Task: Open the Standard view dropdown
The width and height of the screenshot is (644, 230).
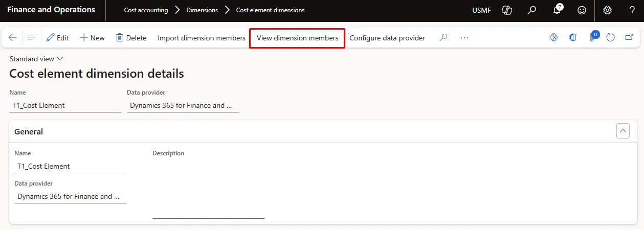Action: (x=36, y=59)
